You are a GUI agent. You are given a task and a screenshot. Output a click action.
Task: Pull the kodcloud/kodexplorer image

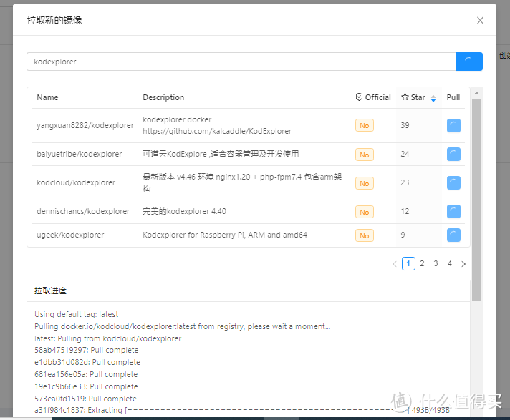(x=453, y=183)
